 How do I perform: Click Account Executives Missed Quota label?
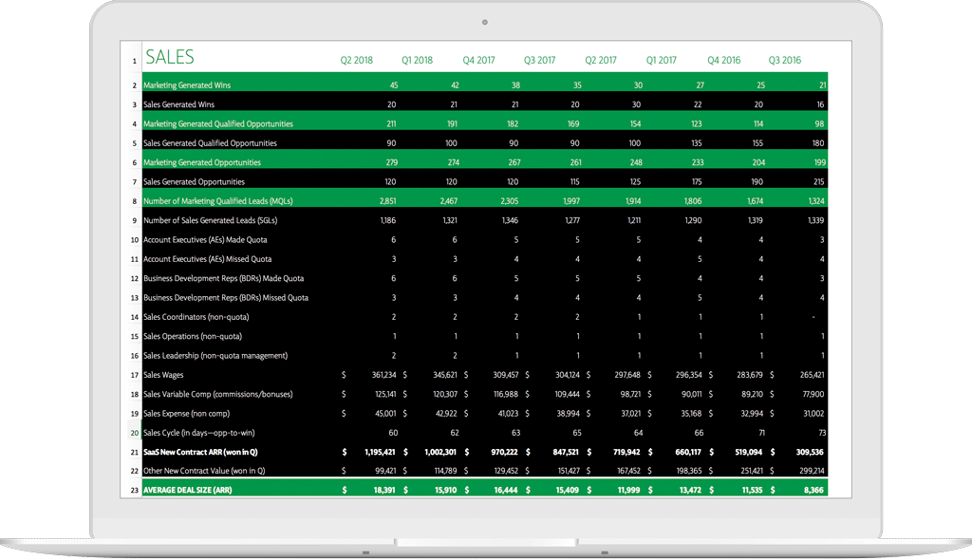coord(208,258)
